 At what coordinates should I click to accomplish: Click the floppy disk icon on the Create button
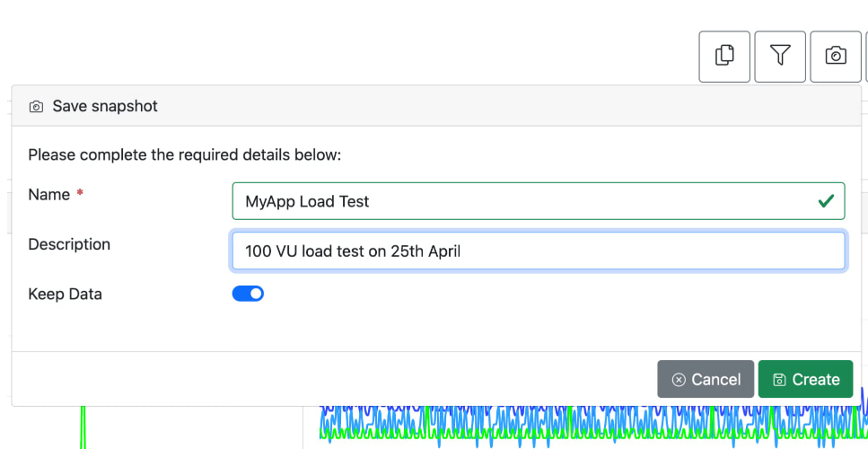(779, 380)
